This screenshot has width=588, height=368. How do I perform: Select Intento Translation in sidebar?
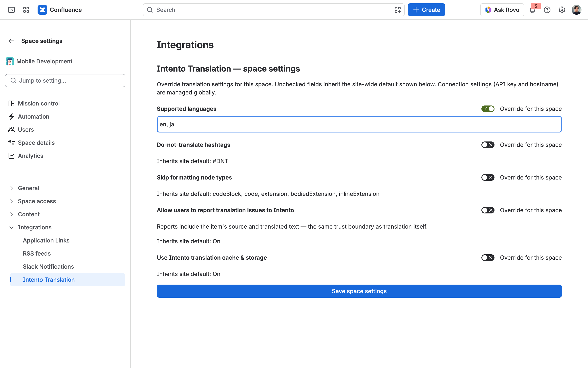click(68, 280)
